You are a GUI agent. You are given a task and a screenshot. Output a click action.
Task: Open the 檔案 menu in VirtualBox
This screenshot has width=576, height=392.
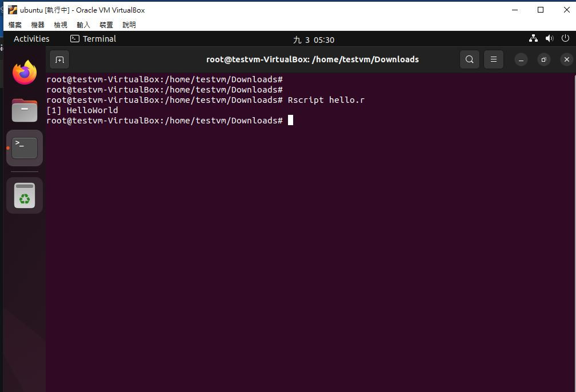pyautogui.click(x=15, y=25)
